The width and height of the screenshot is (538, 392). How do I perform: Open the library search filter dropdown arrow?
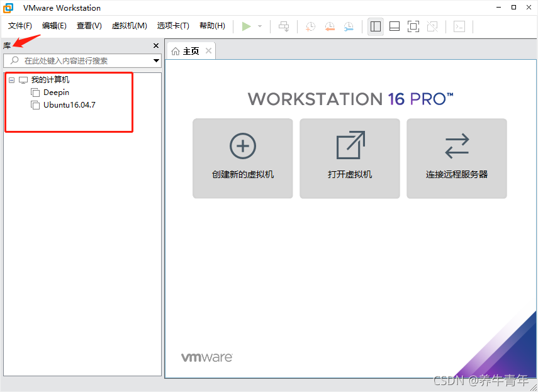[156, 60]
